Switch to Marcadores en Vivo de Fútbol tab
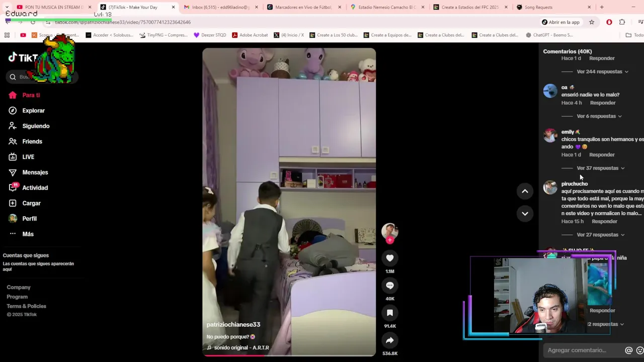 pos(304,7)
